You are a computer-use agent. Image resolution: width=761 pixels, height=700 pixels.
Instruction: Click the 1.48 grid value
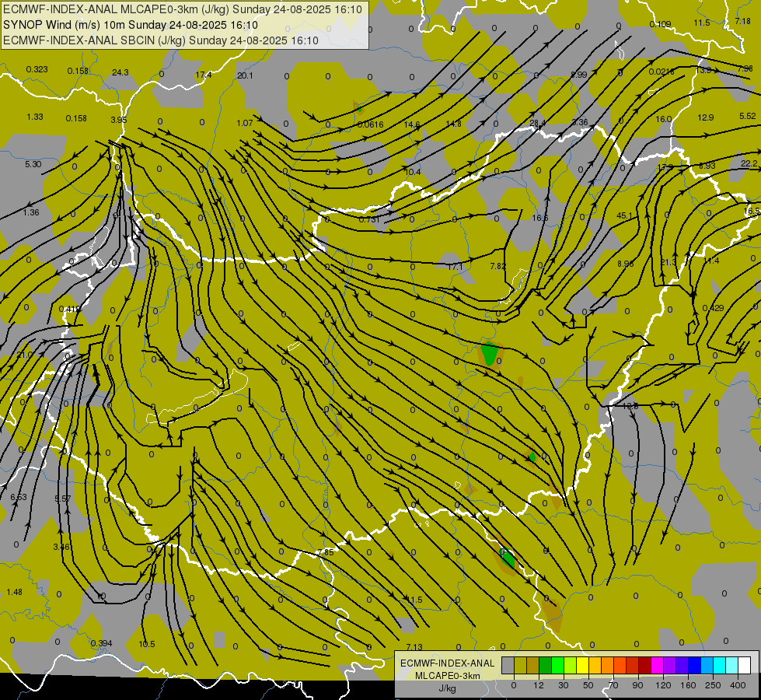pos(14,592)
